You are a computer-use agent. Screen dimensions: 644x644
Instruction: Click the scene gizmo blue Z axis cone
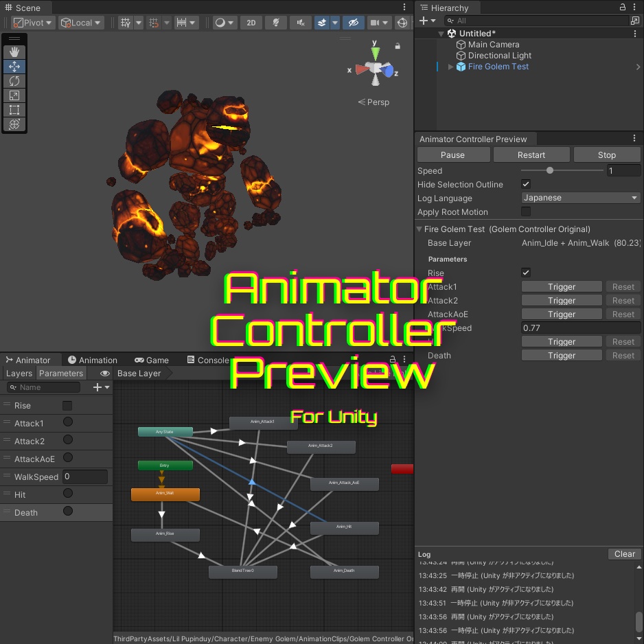388,71
